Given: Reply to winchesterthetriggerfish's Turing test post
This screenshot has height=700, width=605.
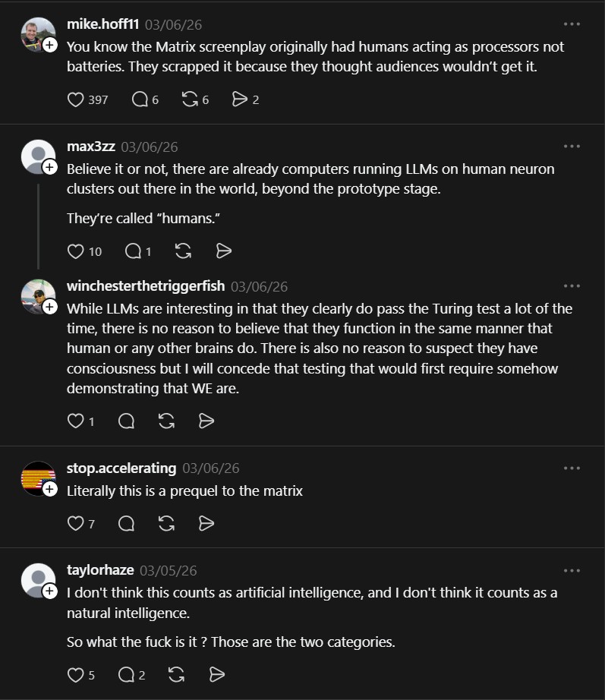Looking at the screenshot, I should pyautogui.click(x=127, y=421).
